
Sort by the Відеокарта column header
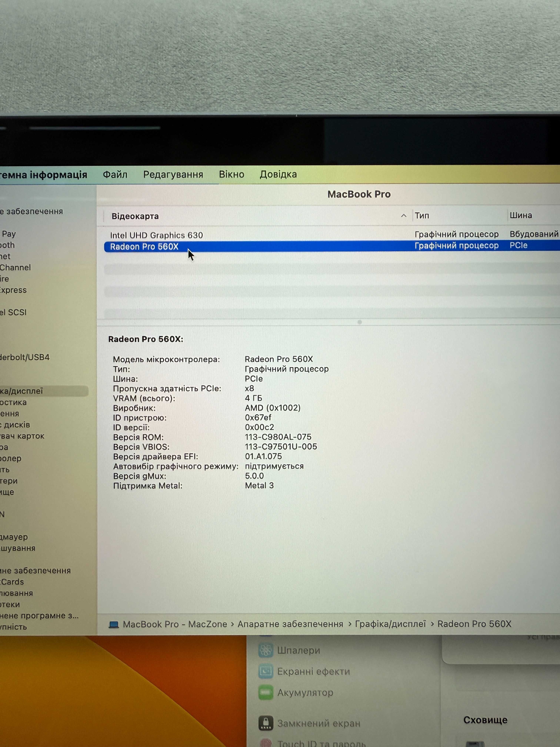(x=135, y=216)
